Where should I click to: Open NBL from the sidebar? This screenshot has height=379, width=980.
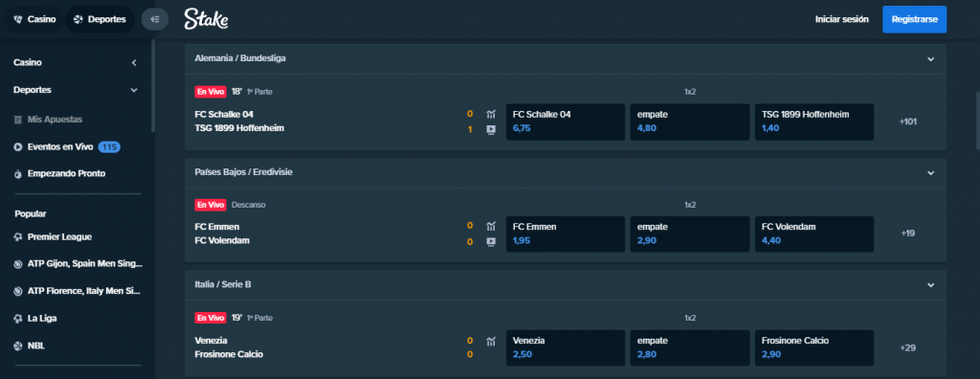[36, 346]
